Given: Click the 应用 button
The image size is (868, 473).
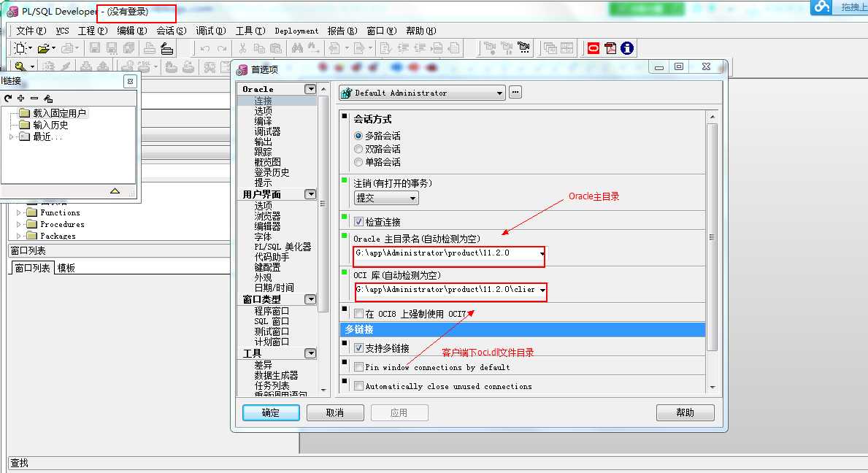Looking at the screenshot, I should tap(399, 412).
